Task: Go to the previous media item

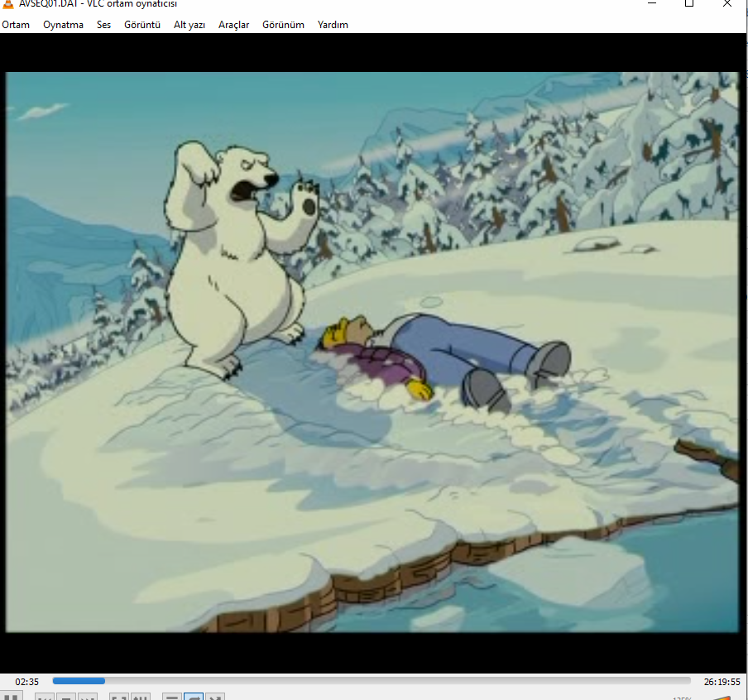Action: point(46,698)
